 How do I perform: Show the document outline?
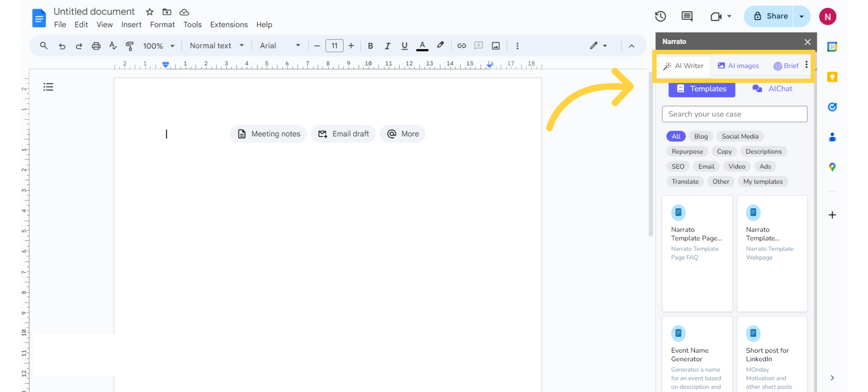click(x=48, y=87)
